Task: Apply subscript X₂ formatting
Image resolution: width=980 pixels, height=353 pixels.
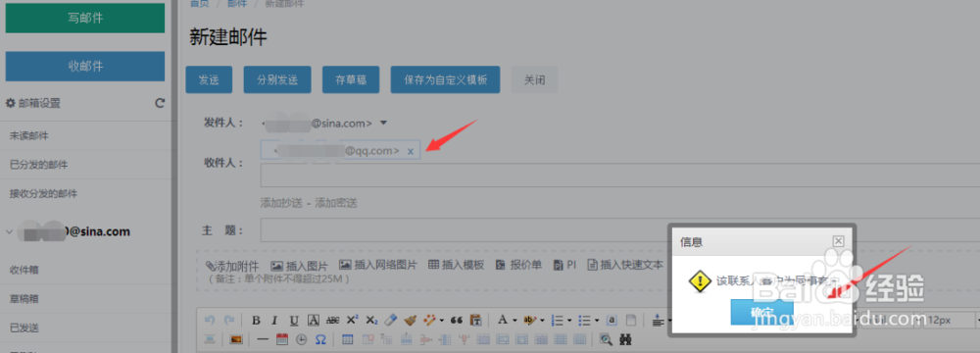Action: 371,320
